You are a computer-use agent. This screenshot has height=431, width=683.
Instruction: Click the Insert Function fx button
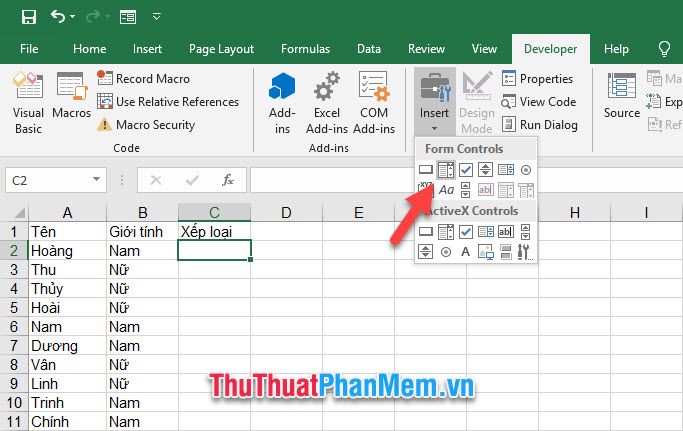tap(228, 180)
